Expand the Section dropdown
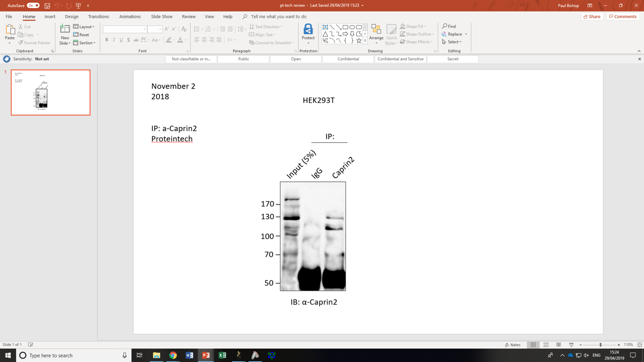644x362 pixels. point(85,43)
